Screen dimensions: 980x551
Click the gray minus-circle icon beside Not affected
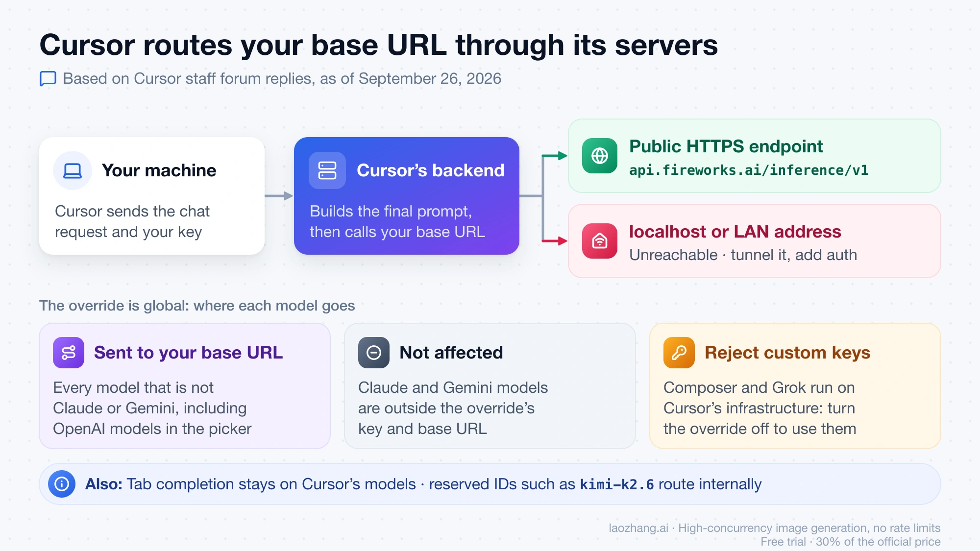pos(374,353)
